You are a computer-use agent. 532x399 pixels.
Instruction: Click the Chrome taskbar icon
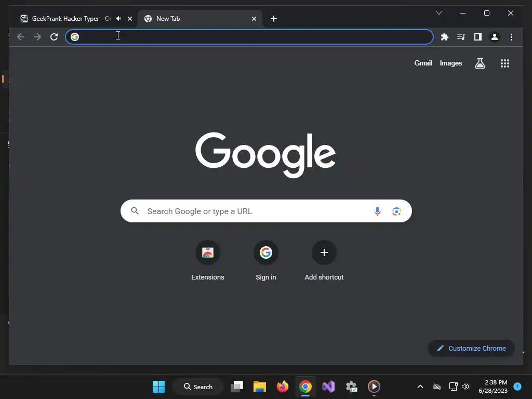pos(305,387)
